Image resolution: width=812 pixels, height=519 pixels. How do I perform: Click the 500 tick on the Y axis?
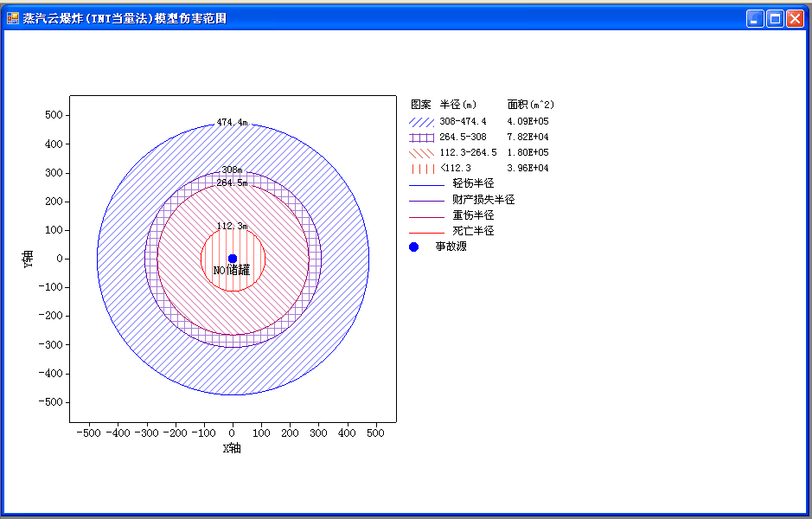[x=54, y=115]
